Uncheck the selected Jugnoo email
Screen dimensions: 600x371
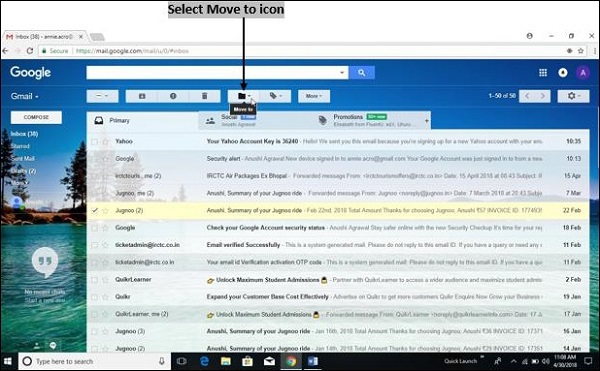[95, 210]
